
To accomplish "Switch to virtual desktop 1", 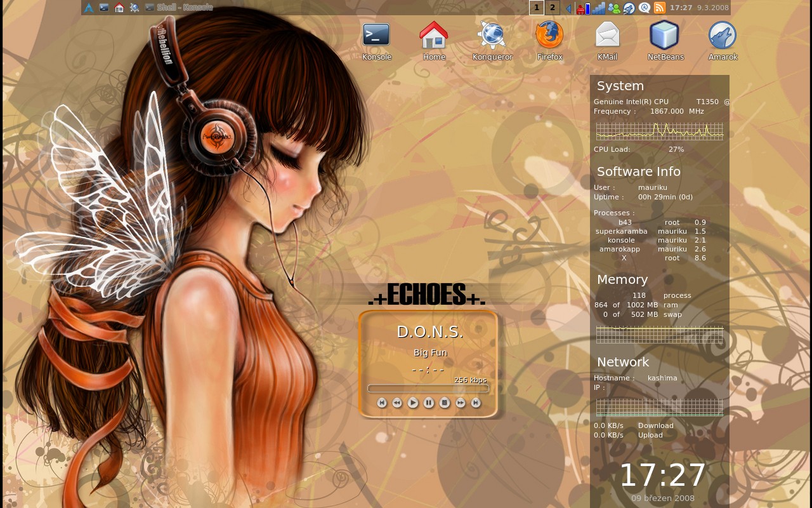I will point(537,8).
